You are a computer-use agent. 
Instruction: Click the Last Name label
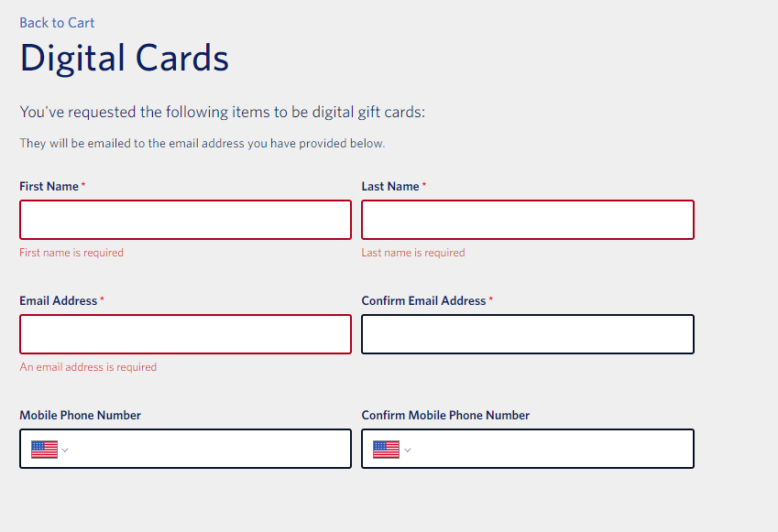[390, 187]
